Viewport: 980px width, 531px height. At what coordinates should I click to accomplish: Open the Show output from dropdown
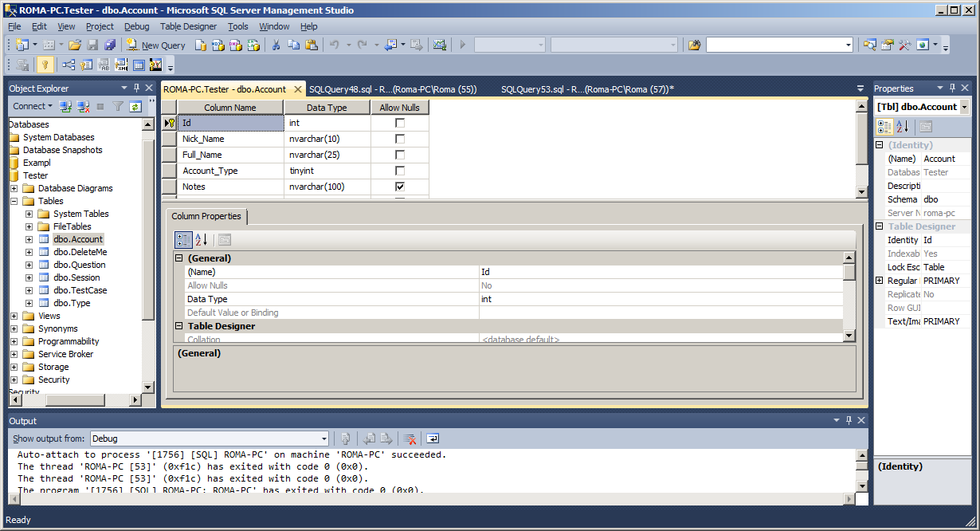click(x=323, y=439)
